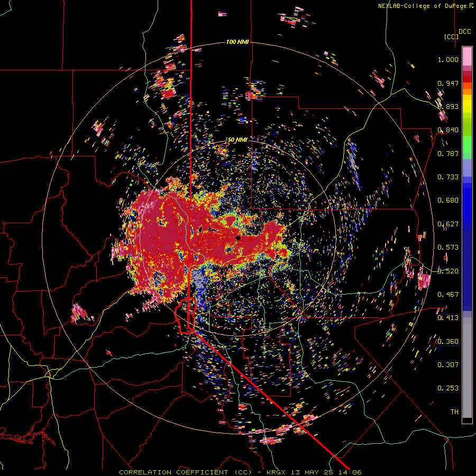Select the 0.947 legend value
This screenshot has height=476, width=476.
(x=448, y=83)
